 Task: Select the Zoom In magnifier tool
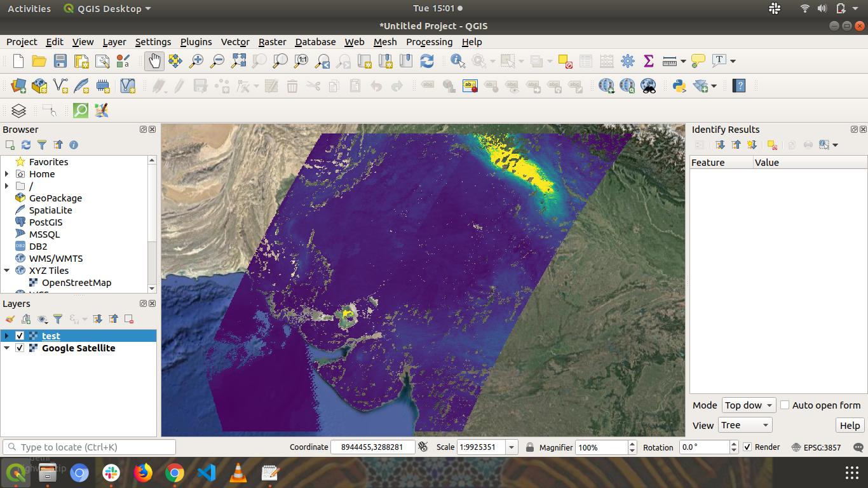[196, 61]
